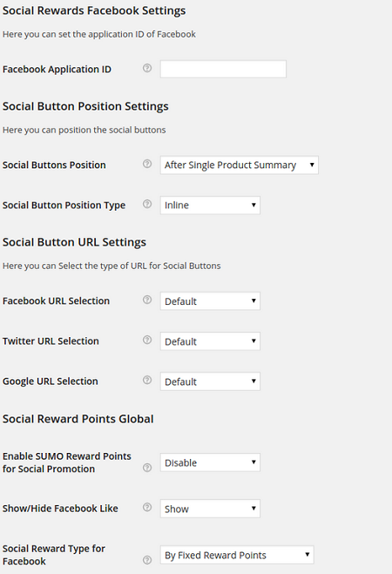Image resolution: width=392 pixels, height=574 pixels.
Task: Open the Social Buttons Position dropdown
Action: 240,165
